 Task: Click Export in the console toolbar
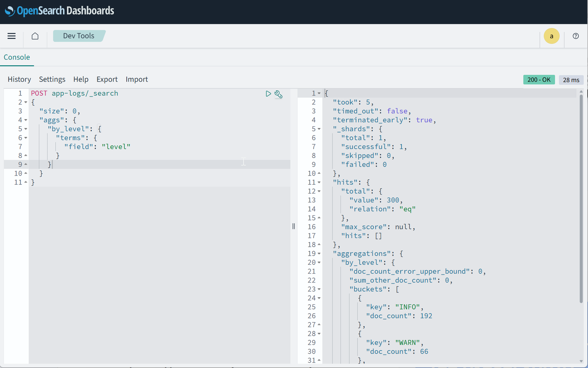(x=107, y=79)
